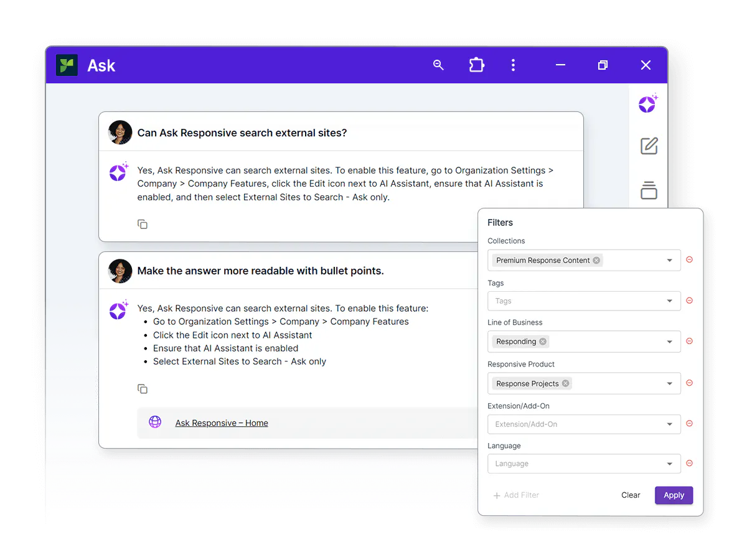Open the extensions puzzle icon

pos(476,65)
